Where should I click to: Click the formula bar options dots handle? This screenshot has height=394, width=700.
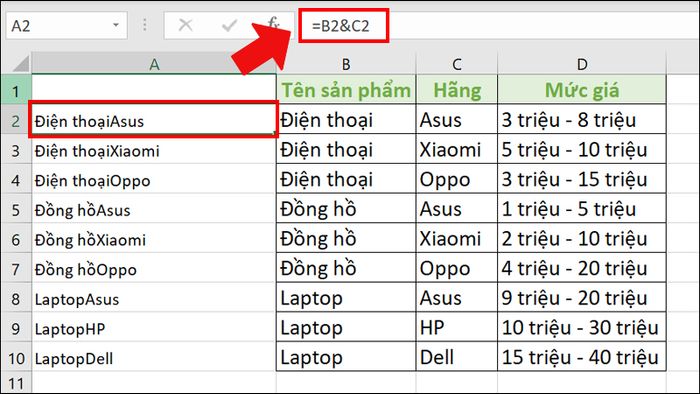145,25
